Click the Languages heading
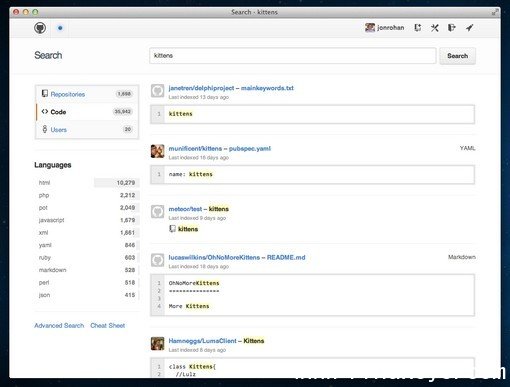510x387 pixels. [53, 165]
